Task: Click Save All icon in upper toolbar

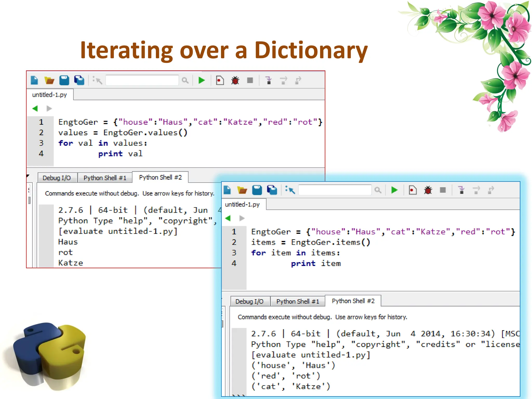Action: click(x=79, y=80)
